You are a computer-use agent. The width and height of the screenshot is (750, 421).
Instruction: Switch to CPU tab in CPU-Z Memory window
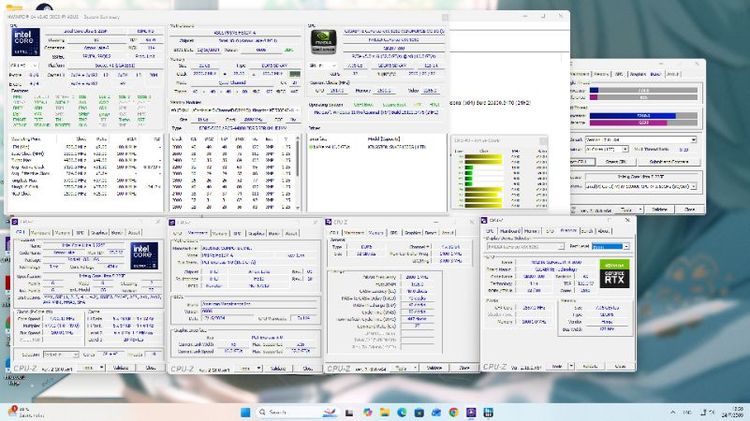click(333, 233)
